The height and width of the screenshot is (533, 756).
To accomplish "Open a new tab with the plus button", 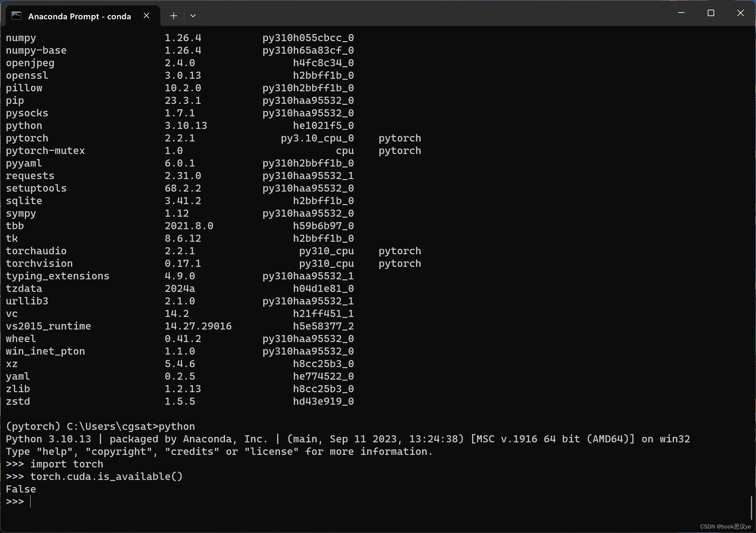I will [173, 16].
